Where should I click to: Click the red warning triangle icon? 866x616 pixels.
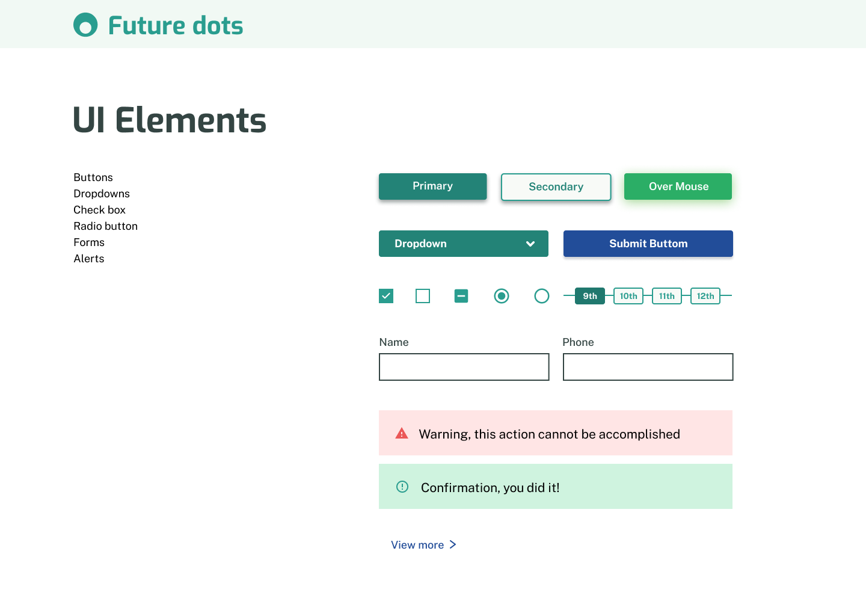tap(402, 433)
